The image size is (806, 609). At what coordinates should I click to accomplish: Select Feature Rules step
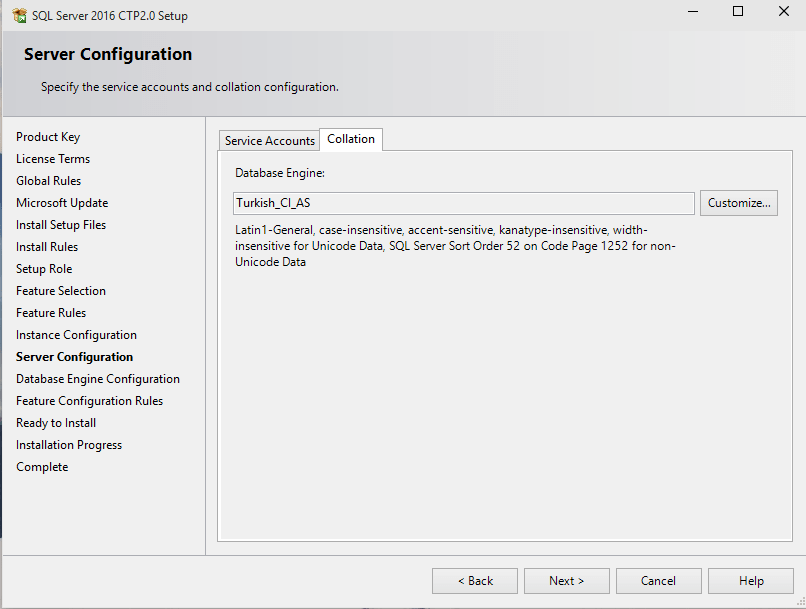coord(51,313)
